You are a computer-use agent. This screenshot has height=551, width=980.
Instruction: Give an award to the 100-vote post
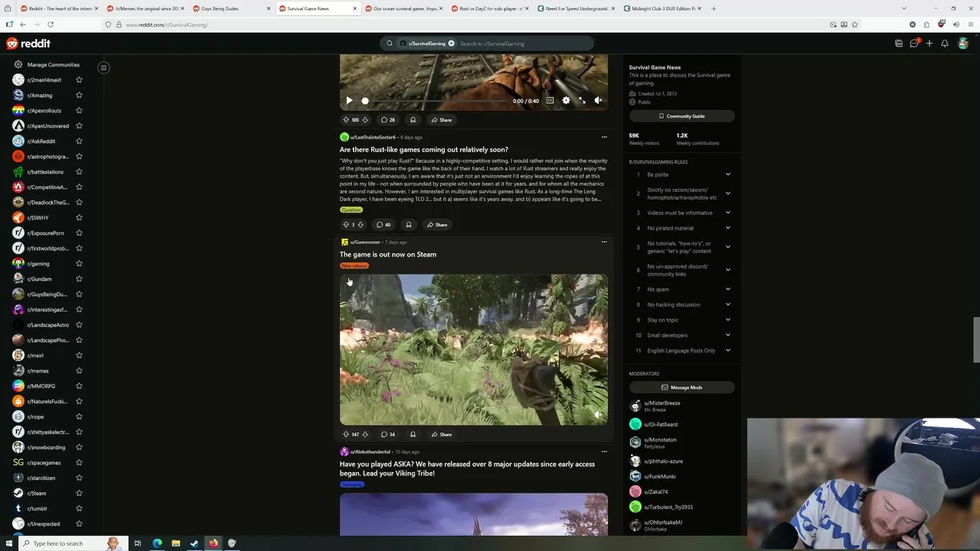[413, 120]
